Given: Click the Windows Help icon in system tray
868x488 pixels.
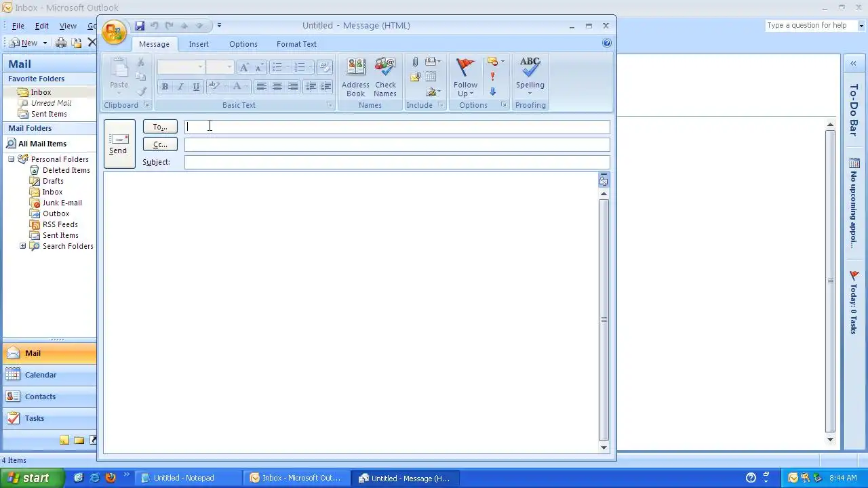Looking at the screenshot, I should 751,478.
